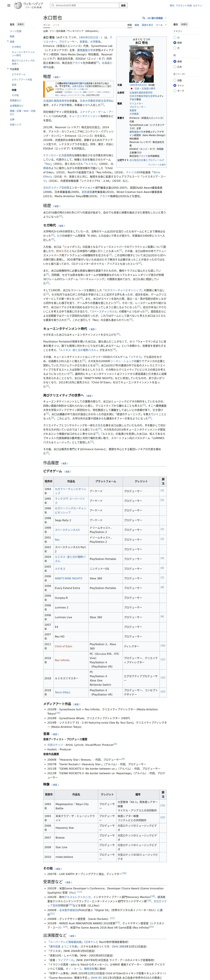Click the Japan flag icon in the infobox

pyautogui.click(x=132, y=89)
